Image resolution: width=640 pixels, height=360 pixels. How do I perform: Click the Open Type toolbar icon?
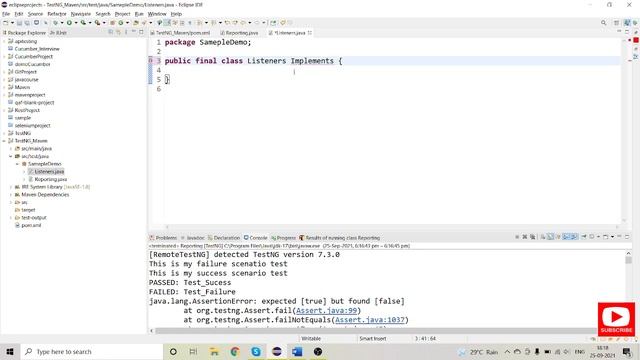tap(136, 23)
